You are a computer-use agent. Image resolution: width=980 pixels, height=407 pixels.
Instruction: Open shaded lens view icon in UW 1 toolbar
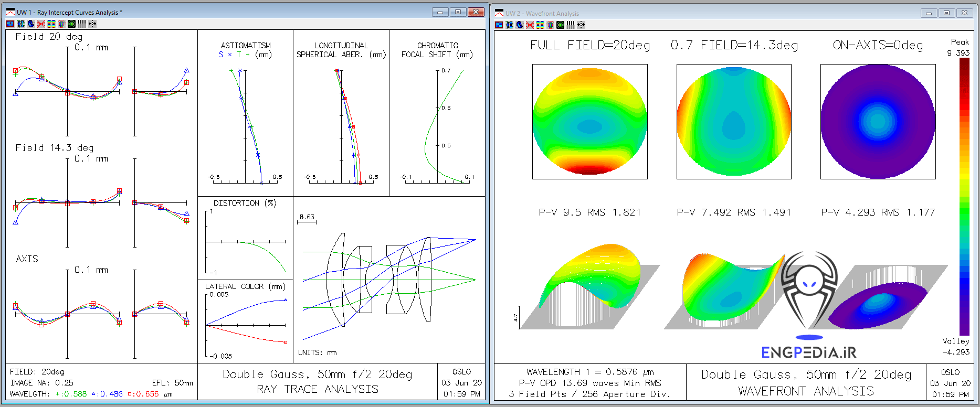point(31,24)
